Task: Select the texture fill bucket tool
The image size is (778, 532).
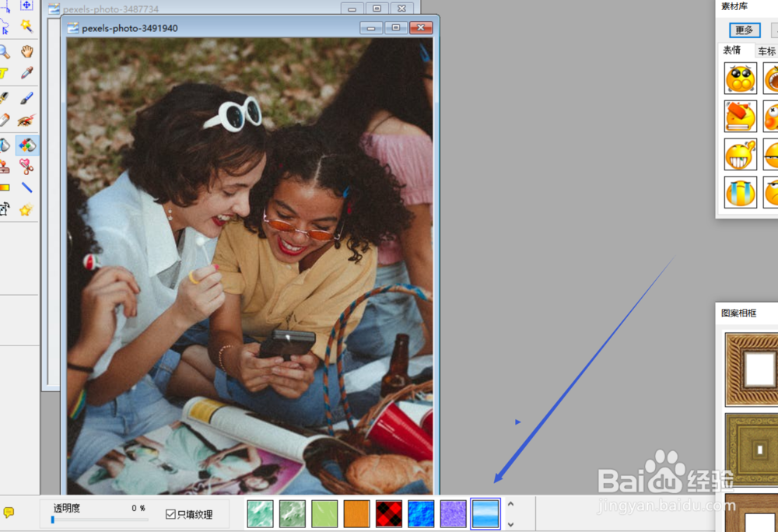Action: (x=26, y=145)
